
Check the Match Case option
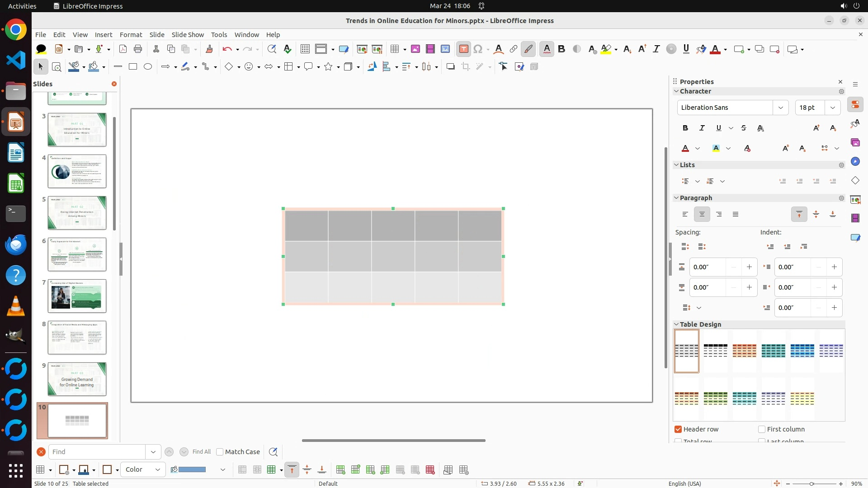point(220,452)
